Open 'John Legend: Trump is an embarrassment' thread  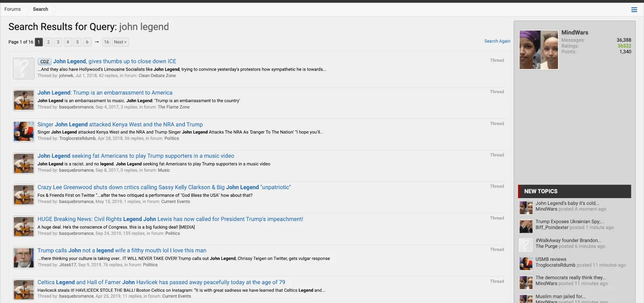[x=105, y=93]
